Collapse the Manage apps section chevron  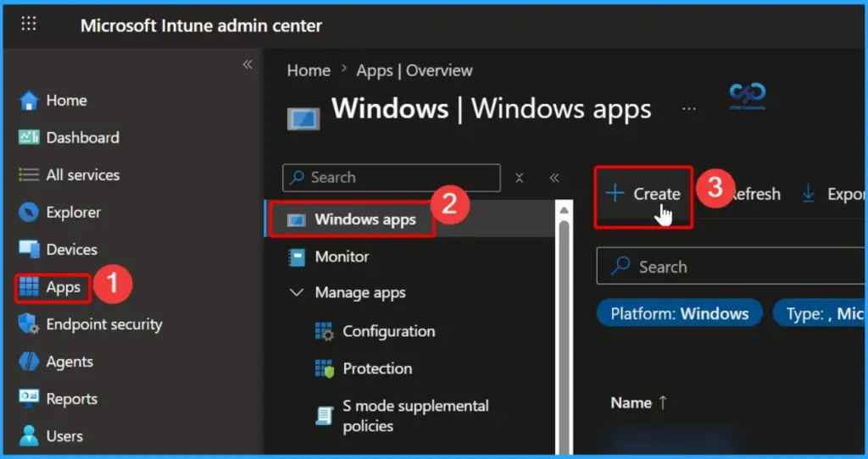pyautogui.click(x=297, y=292)
